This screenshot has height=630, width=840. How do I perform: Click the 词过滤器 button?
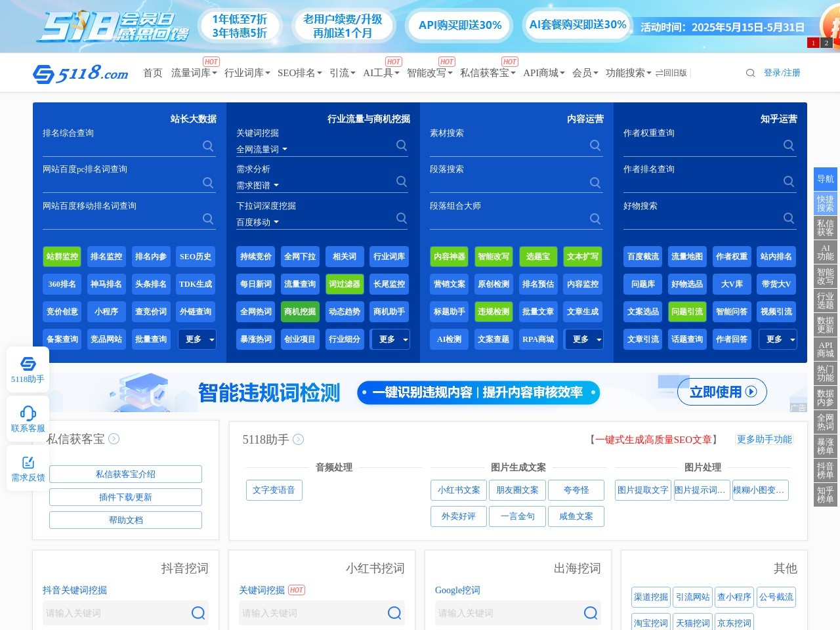(345, 284)
